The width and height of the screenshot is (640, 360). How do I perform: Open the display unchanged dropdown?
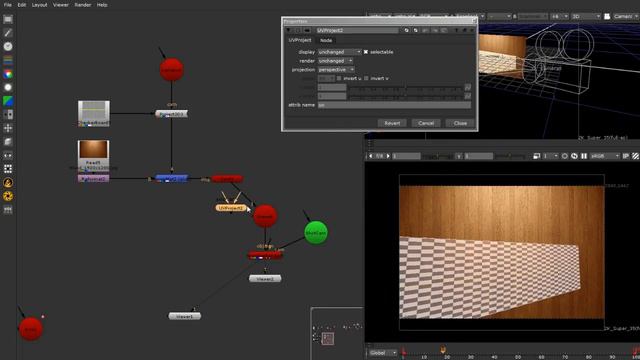pyautogui.click(x=340, y=52)
